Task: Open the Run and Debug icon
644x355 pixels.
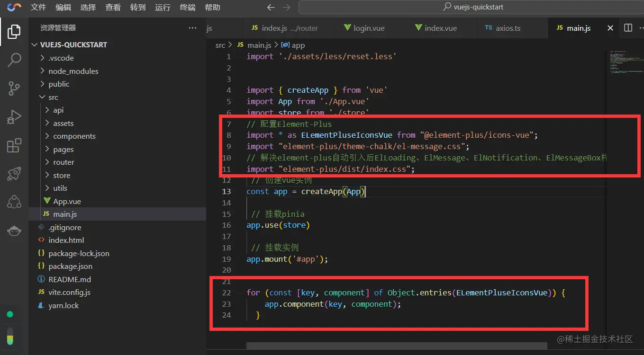Action: coord(14,117)
